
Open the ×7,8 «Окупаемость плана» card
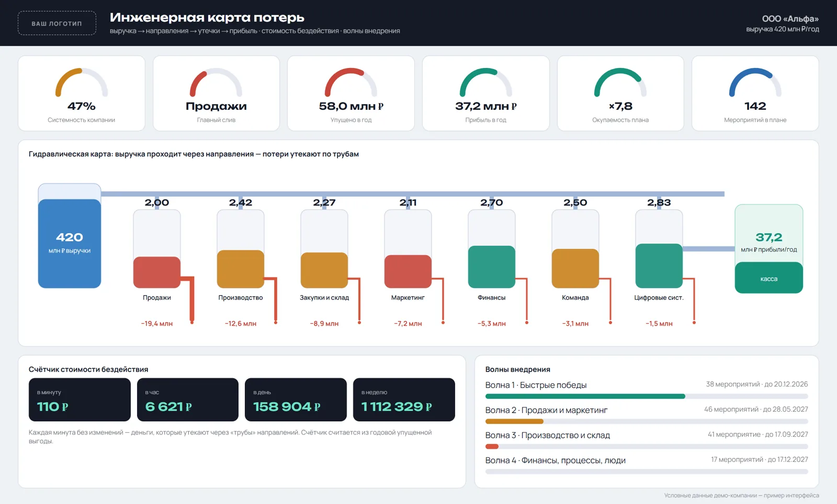620,93
